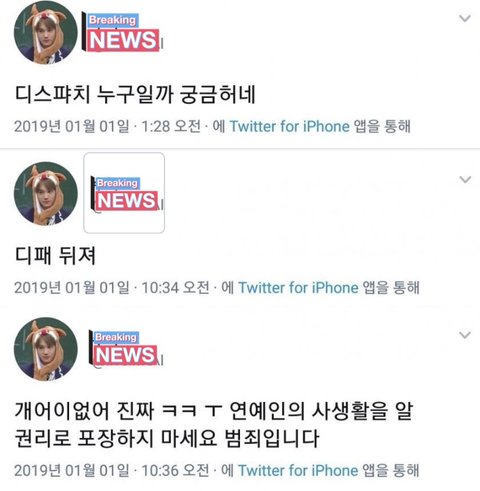Screen dimensions: 480x491
Task: Open 'Twitter for iPhone' link next to 10:34 오전
Action: (298, 288)
